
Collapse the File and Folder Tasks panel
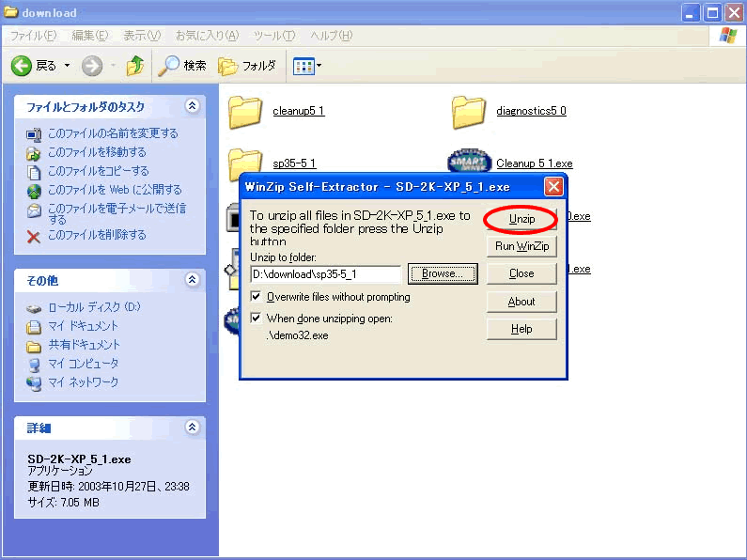click(193, 106)
